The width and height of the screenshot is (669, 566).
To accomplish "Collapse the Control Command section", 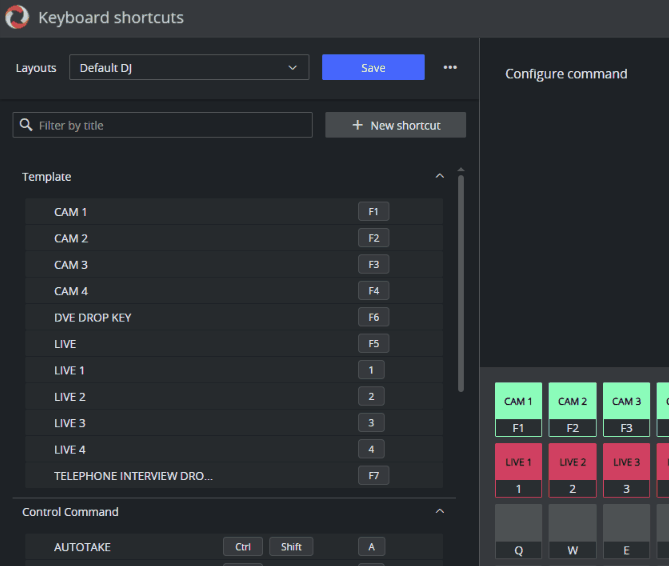I will (439, 512).
